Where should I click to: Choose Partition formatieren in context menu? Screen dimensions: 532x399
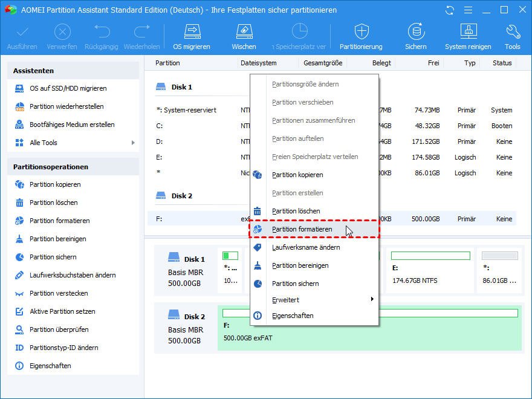point(314,229)
